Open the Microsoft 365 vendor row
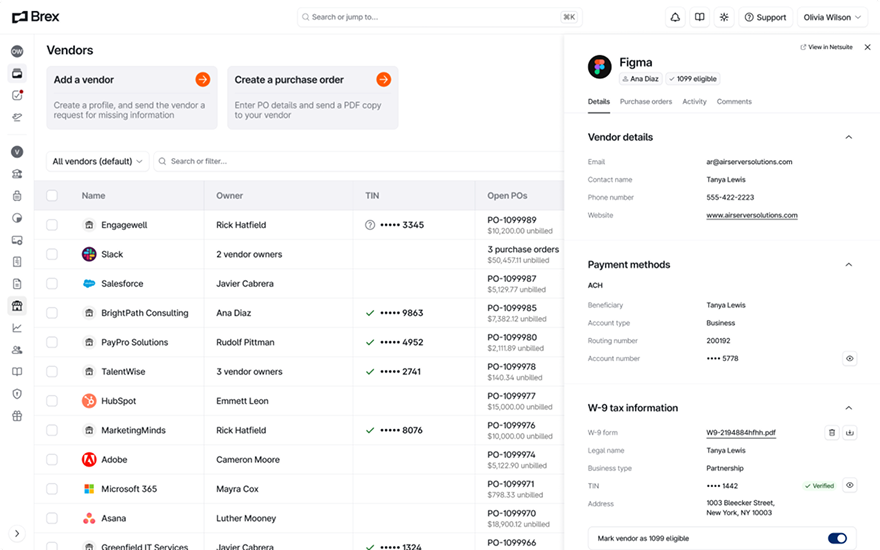Viewport: 880px width, 550px height. click(x=129, y=489)
